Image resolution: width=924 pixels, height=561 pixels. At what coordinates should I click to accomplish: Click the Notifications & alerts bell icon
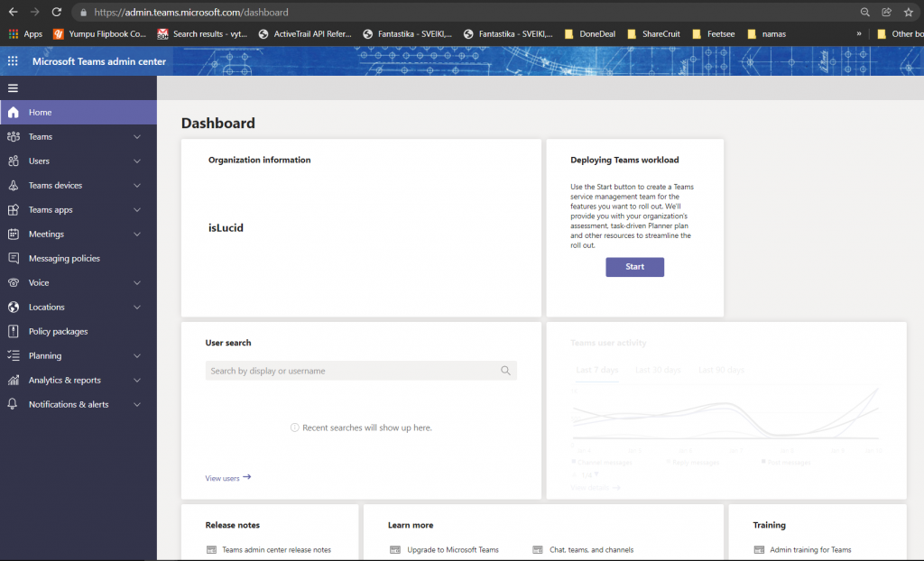pos(13,404)
